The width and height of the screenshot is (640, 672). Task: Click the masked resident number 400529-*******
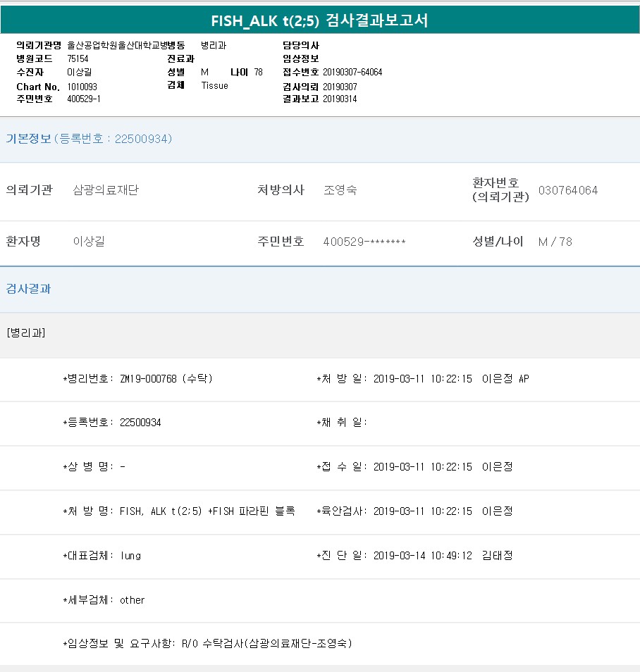click(364, 242)
